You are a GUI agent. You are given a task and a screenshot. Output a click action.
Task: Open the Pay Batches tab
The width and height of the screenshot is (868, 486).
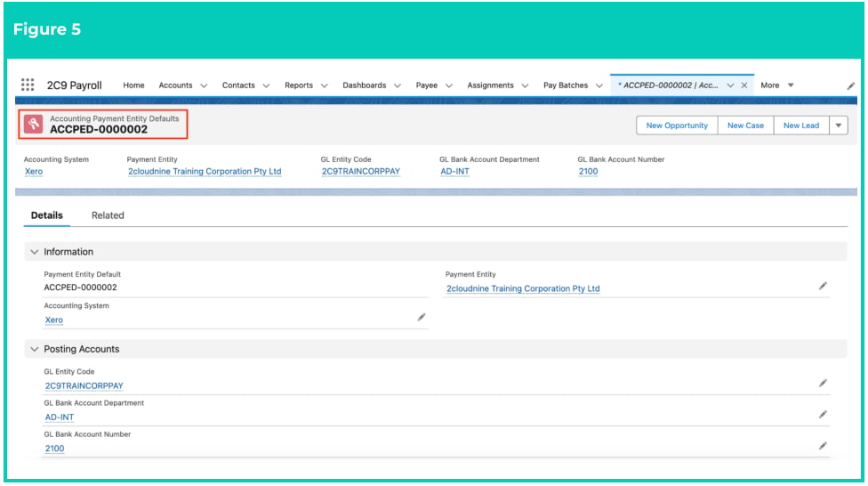coord(566,85)
